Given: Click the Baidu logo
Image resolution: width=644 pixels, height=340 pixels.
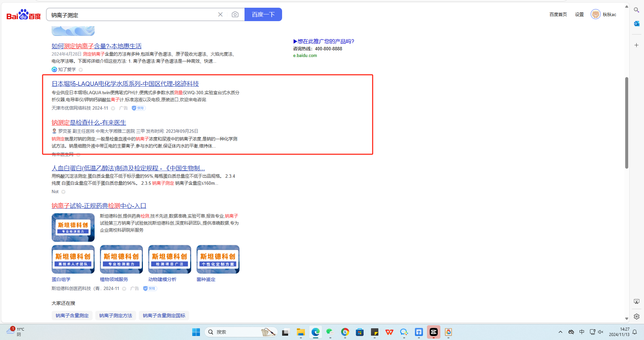Looking at the screenshot, I should 23,15.
